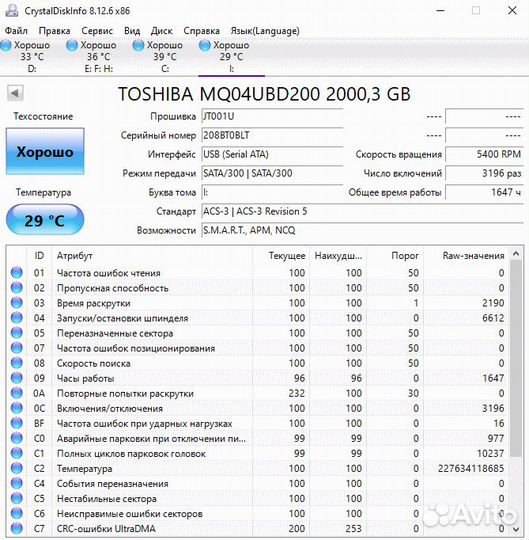Click the previous disk arrow button

pos(15,93)
